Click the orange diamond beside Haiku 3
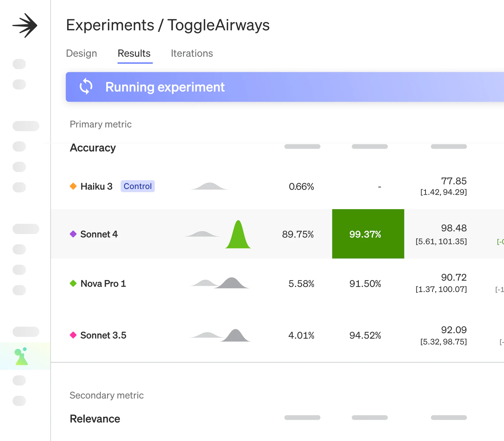Screen dimensions: 504x441 point(73,186)
